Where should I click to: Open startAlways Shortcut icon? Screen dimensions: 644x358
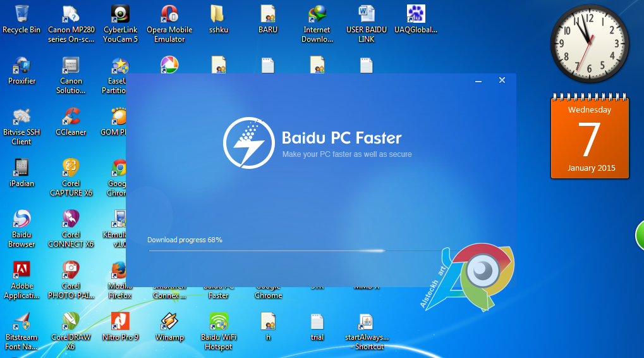[367, 331]
